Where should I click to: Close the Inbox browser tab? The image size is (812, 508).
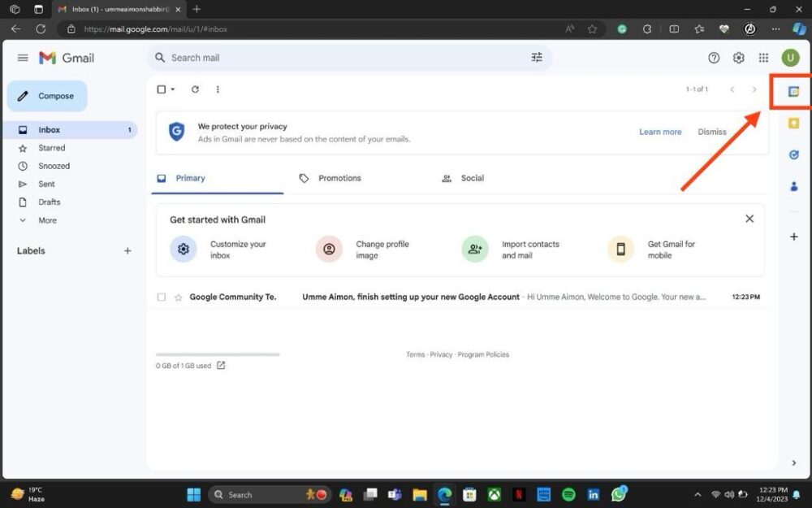point(178,9)
